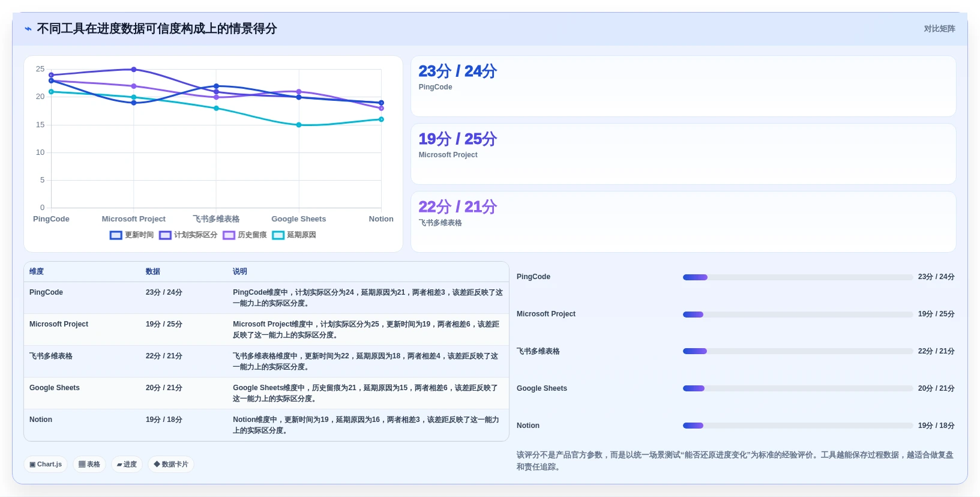Click the Notion label on the chart x-axis

pyautogui.click(x=381, y=219)
